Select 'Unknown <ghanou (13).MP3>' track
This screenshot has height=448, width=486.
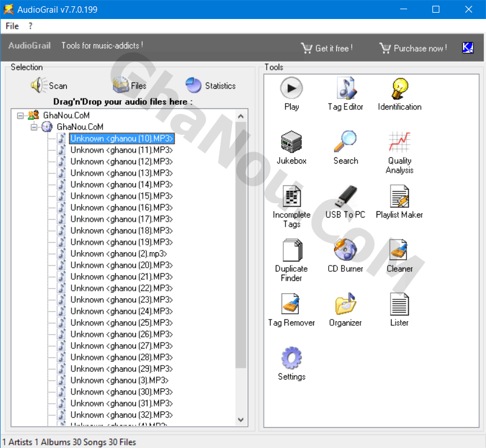[121, 173]
